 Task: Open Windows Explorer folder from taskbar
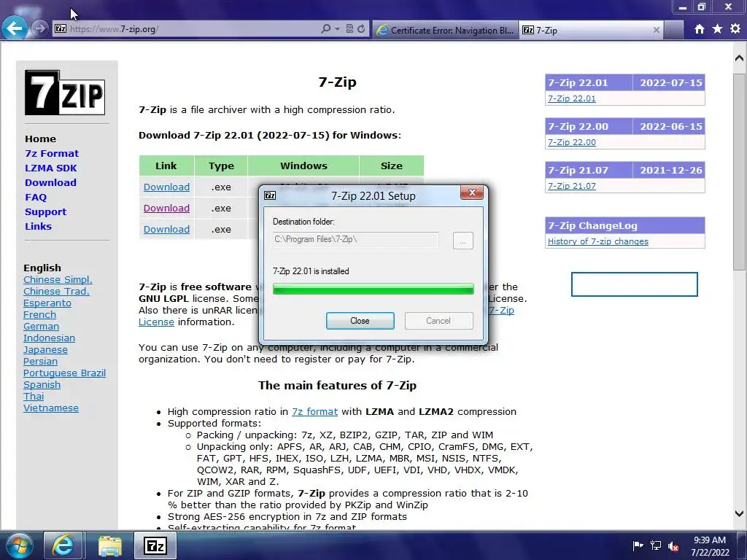point(110,545)
